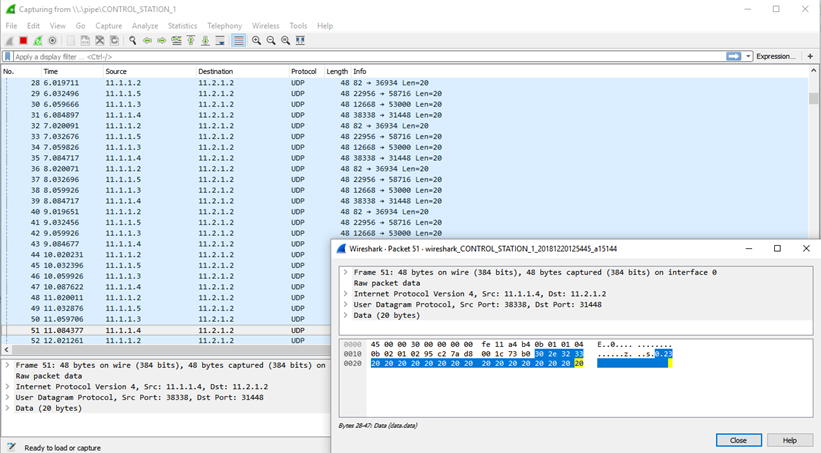Apply display filter with blue arrow button
Screen dimensions: 821x453
coord(734,56)
